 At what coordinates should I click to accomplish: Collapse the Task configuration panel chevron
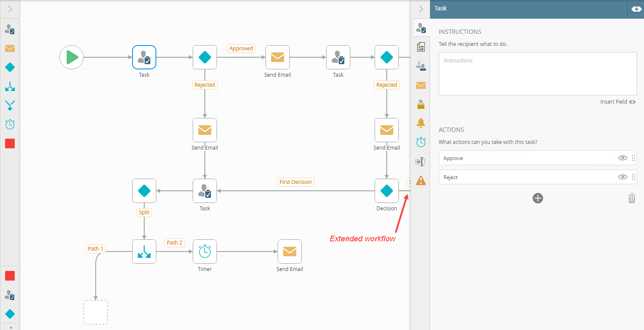[421, 9]
